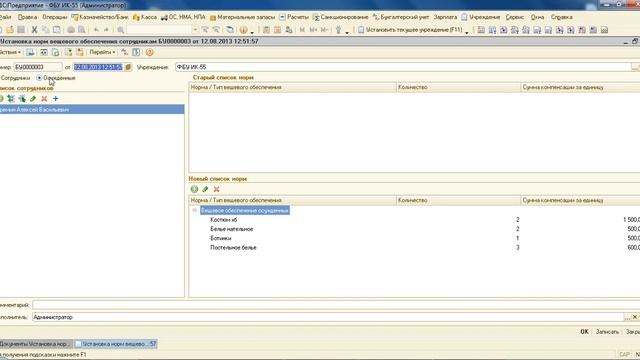Open the Операции menu
The width and height of the screenshot is (640, 360).
[x=54, y=17]
